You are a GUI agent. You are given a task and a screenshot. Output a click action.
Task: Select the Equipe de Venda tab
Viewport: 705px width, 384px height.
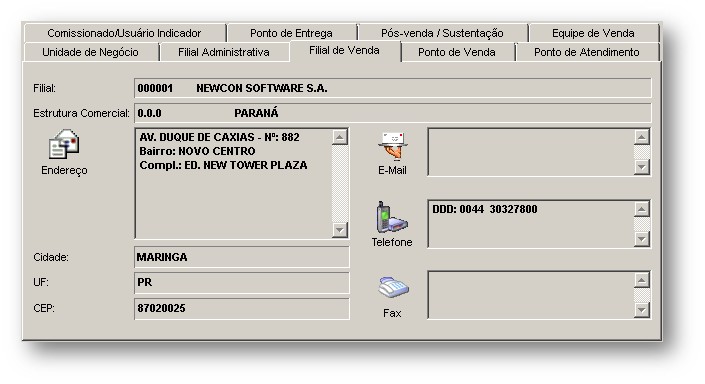point(593,33)
